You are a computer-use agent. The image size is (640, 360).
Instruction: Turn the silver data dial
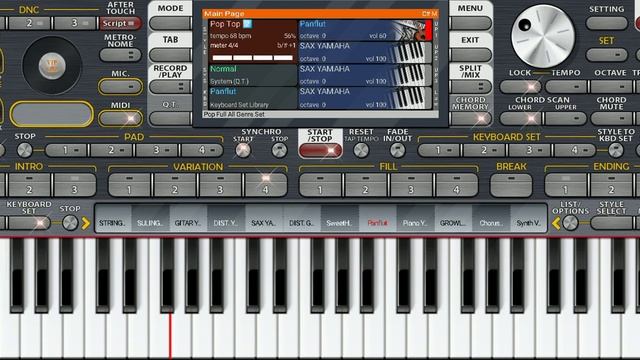(543, 36)
